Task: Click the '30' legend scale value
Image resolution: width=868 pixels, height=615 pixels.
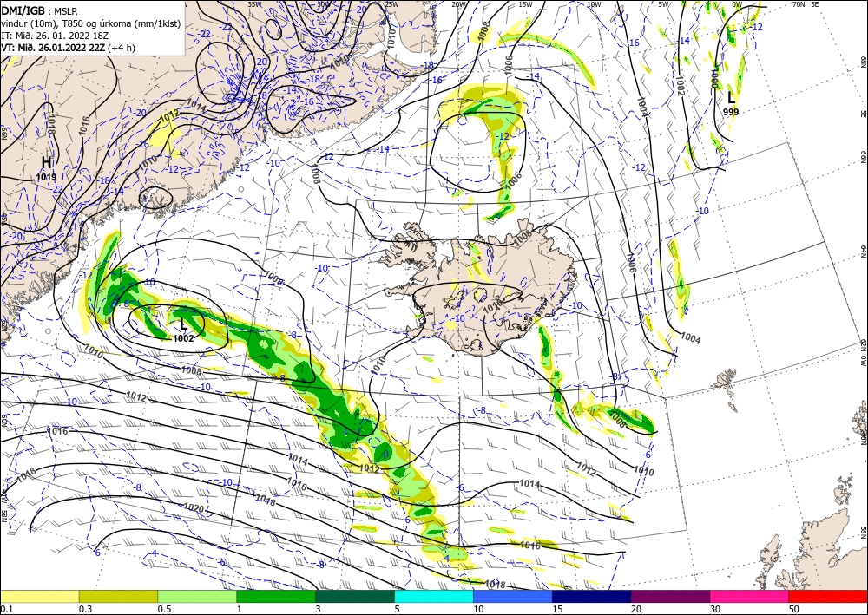Action: (x=714, y=609)
